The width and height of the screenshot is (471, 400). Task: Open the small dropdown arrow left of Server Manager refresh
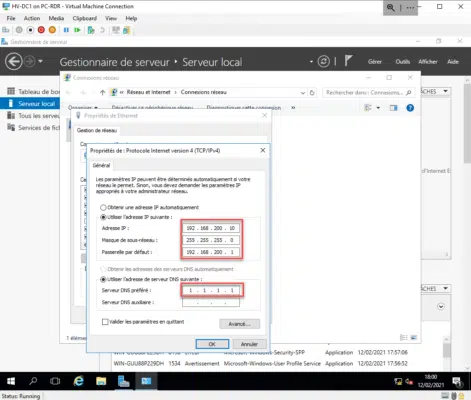point(311,62)
